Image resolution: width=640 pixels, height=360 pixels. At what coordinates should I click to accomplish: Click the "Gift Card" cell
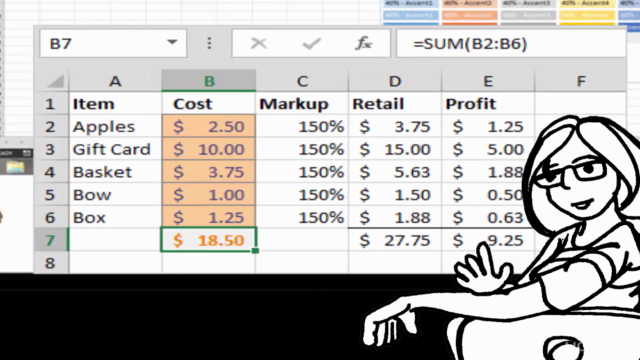pyautogui.click(x=116, y=149)
